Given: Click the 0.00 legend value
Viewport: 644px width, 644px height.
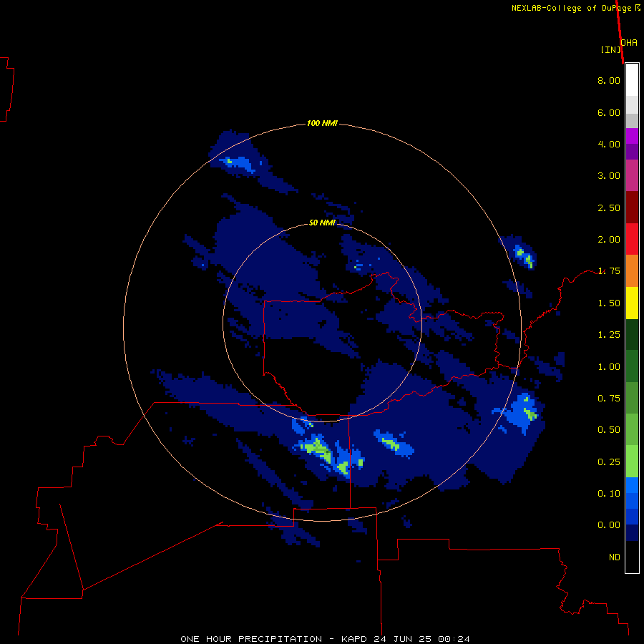Looking at the screenshot, I should (609, 525).
